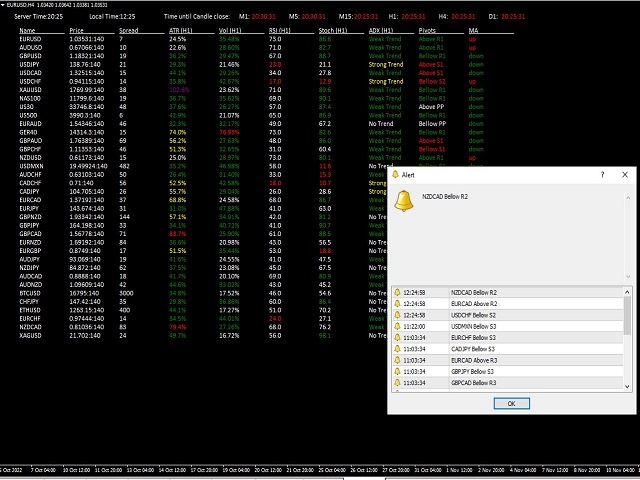Click the OK button in Alert dialog

click(511, 403)
